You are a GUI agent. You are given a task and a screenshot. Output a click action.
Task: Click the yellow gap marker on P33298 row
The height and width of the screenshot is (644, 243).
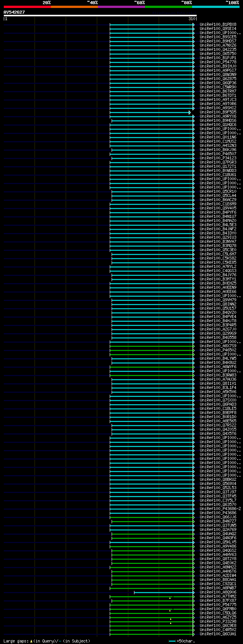point(171,623)
